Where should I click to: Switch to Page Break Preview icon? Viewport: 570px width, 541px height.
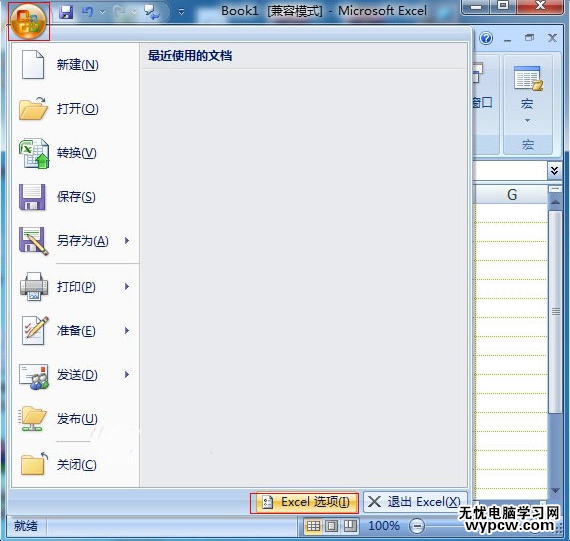350,526
